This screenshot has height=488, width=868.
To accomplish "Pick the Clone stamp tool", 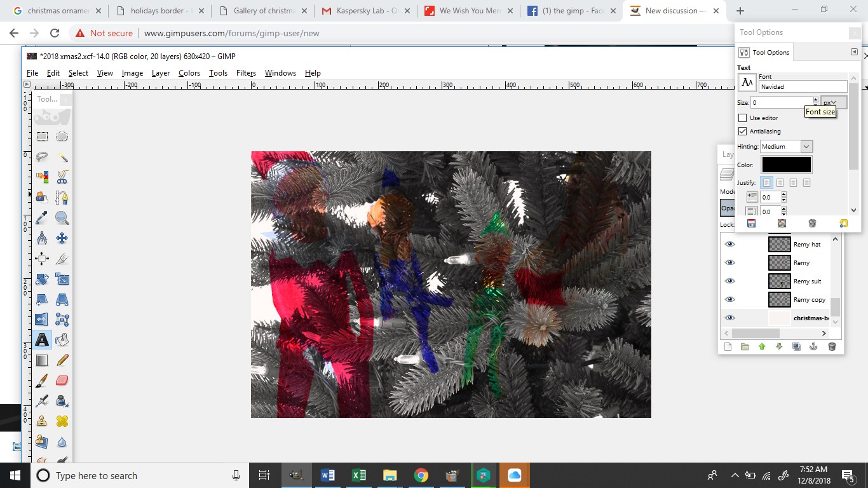I will point(42,421).
